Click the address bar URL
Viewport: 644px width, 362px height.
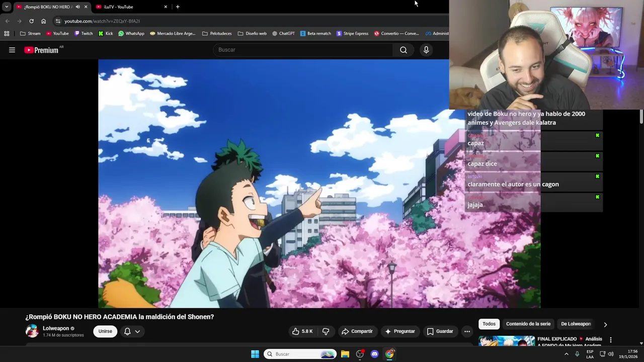click(x=102, y=21)
